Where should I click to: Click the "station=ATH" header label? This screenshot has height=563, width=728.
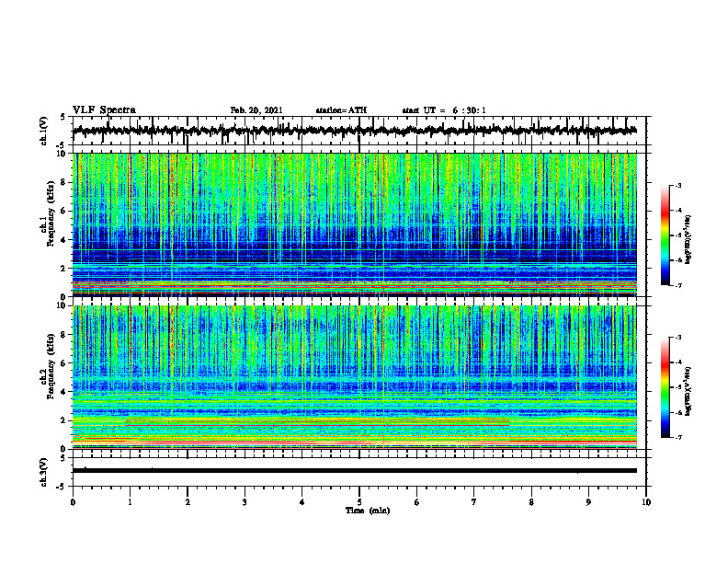[341, 110]
